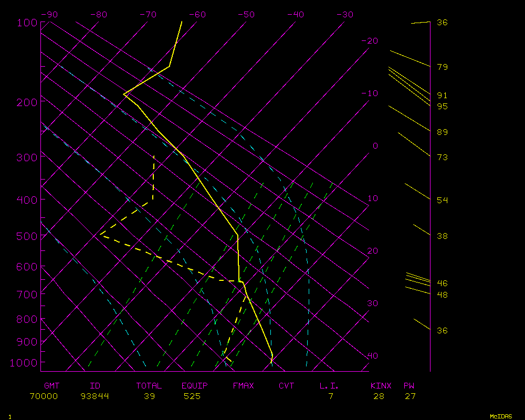Click the 100 pressure label at top
525x420 pixels.
click(27, 23)
